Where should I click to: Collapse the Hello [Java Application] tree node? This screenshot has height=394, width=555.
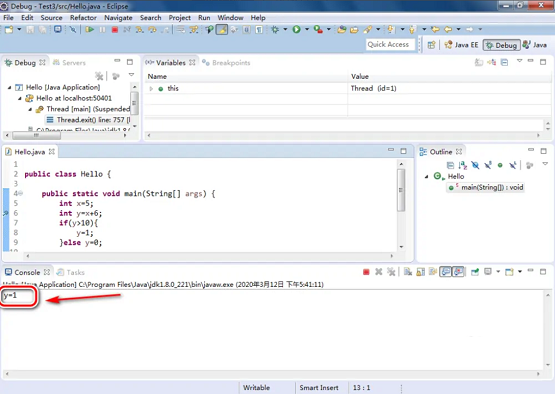click(10, 87)
